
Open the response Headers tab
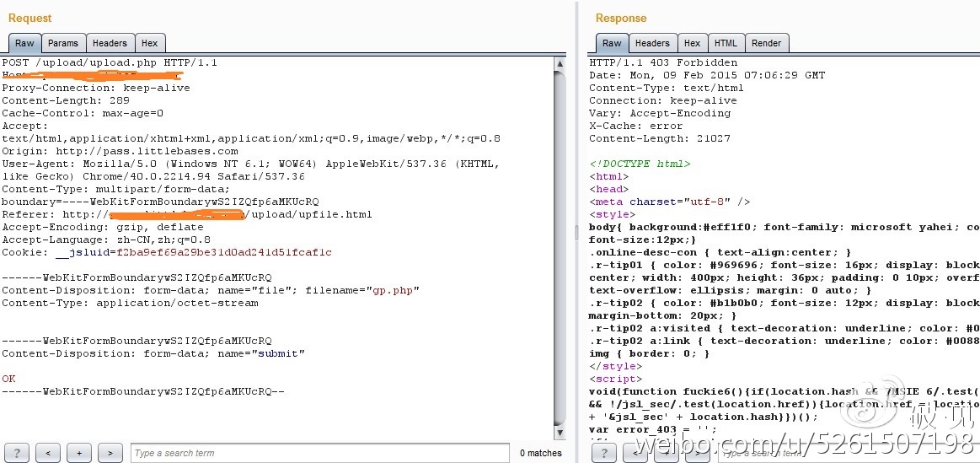(652, 43)
